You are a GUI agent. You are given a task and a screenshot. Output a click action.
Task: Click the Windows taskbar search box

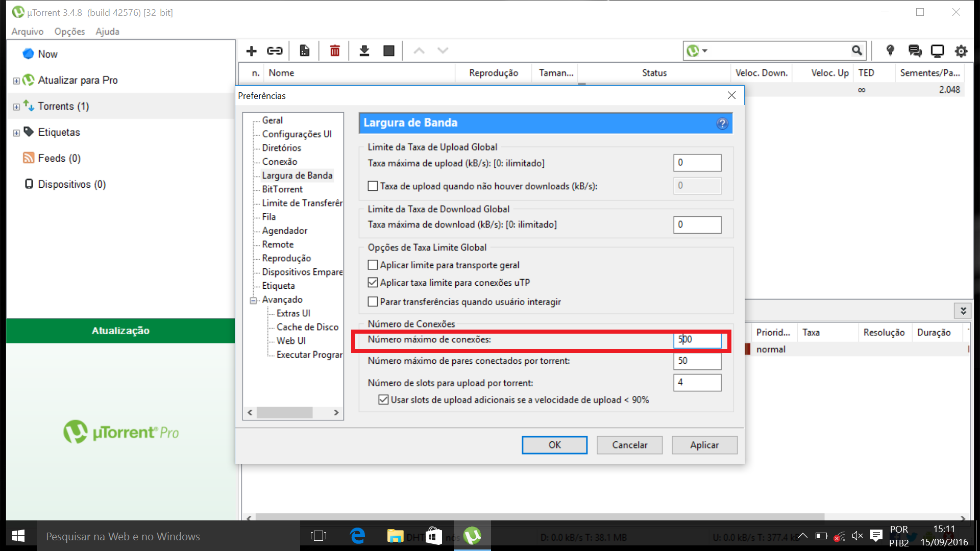click(x=168, y=536)
